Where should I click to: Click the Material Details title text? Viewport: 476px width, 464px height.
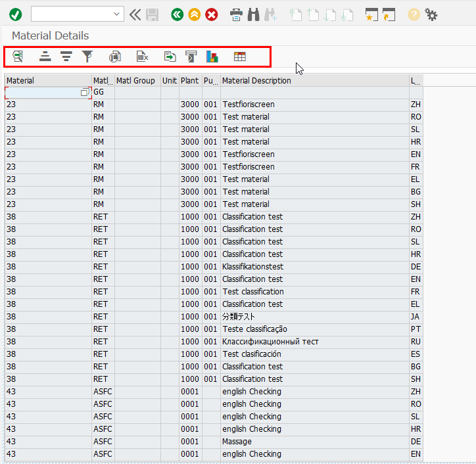point(51,35)
